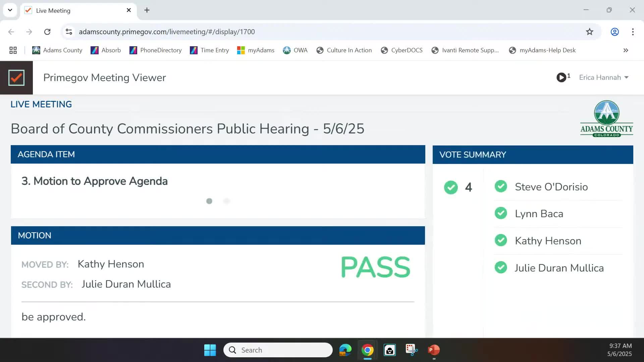Click green check beside Steve O'Dorisio
The height and width of the screenshot is (362, 644).
pyautogui.click(x=501, y=186)
